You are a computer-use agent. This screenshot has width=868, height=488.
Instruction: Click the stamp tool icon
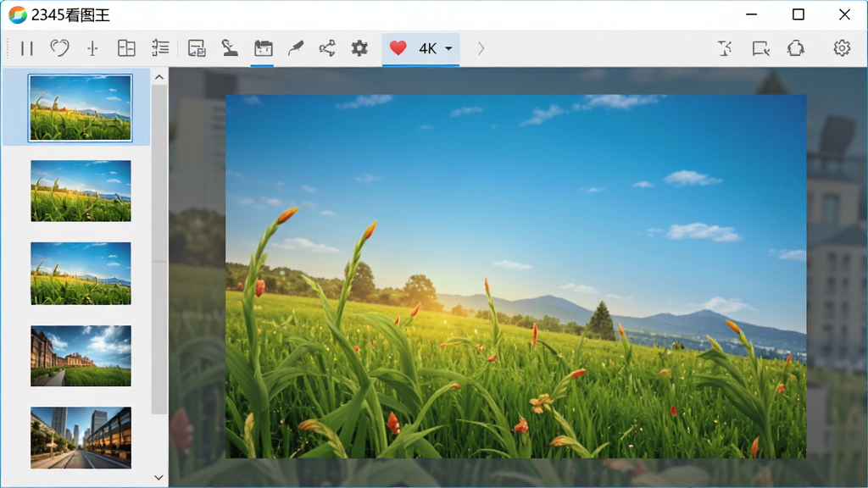tap(230, 48)
